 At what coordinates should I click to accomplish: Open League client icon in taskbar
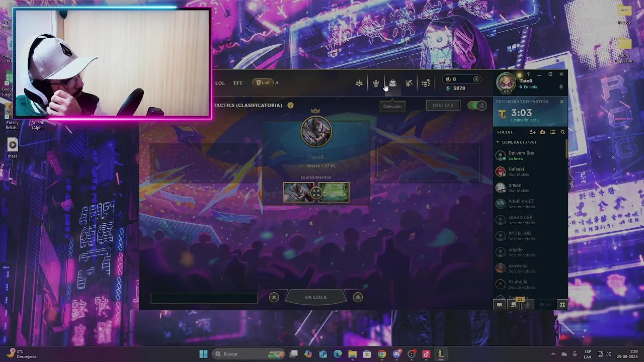coord(441,354)
